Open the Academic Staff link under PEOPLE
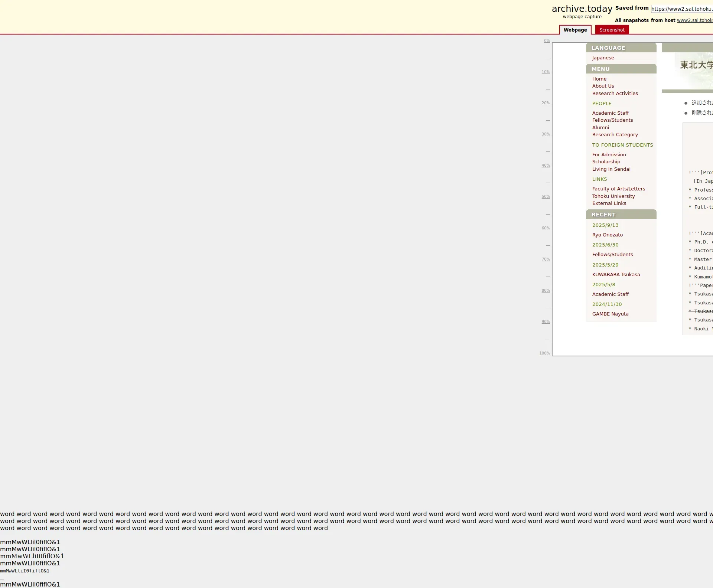This screenshot has width=713, height=588. [610, 113]
